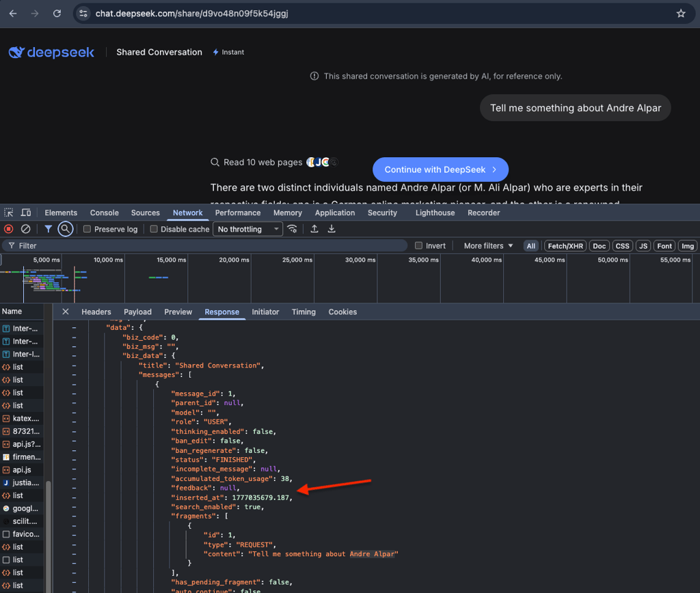Enable the Disable cache checkbox
Viewport: 700px width, 593px height.
[154, 229]
